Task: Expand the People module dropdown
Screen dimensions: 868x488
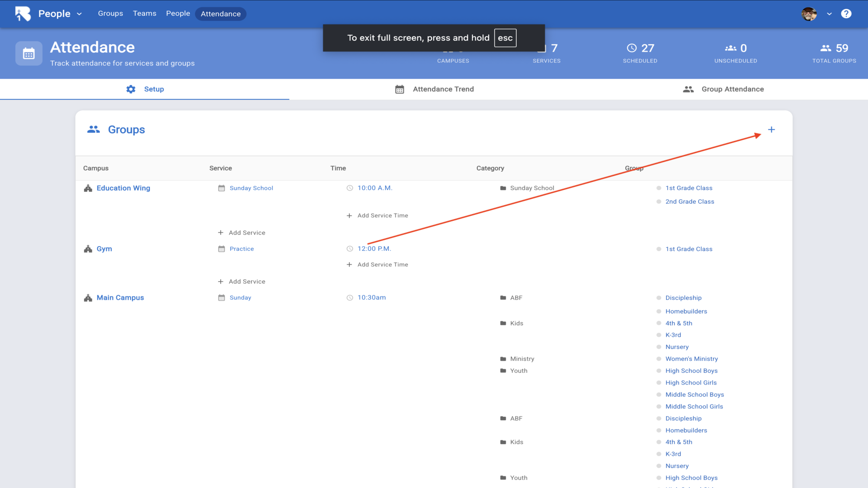Action: 79,14
